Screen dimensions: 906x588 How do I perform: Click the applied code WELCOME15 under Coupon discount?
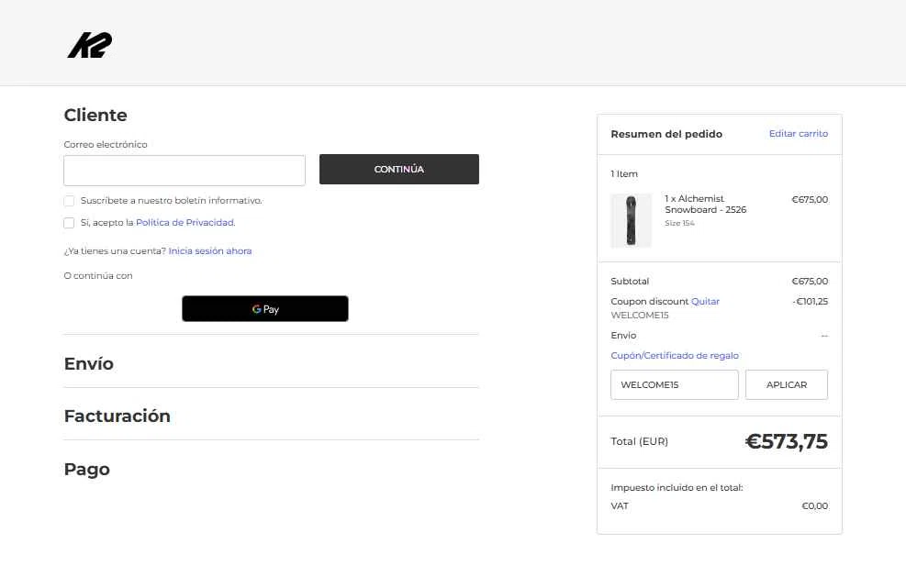[x=640, y=315]
